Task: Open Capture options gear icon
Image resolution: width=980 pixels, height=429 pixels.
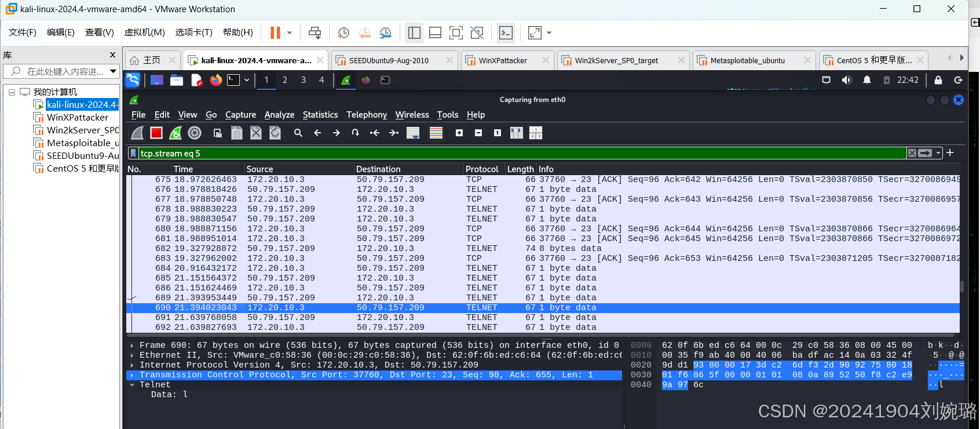Action: point(195,133)
